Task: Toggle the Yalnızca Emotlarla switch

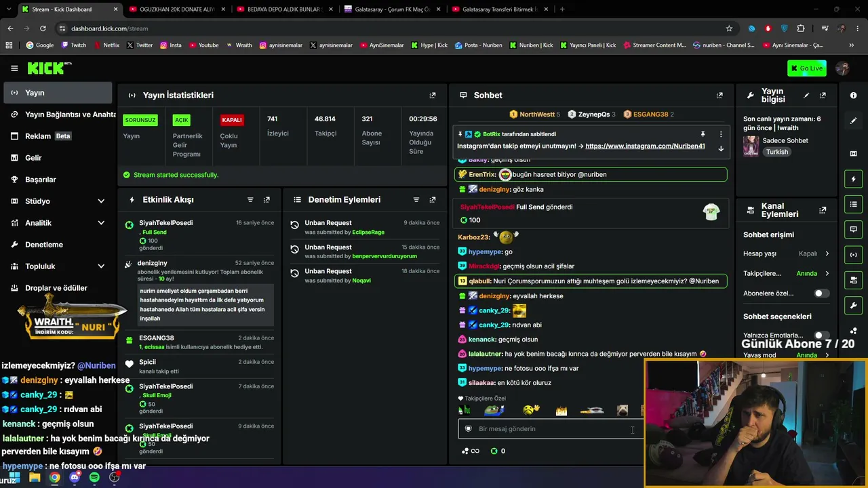Action: pyautogui.click(x=821, y=335)
